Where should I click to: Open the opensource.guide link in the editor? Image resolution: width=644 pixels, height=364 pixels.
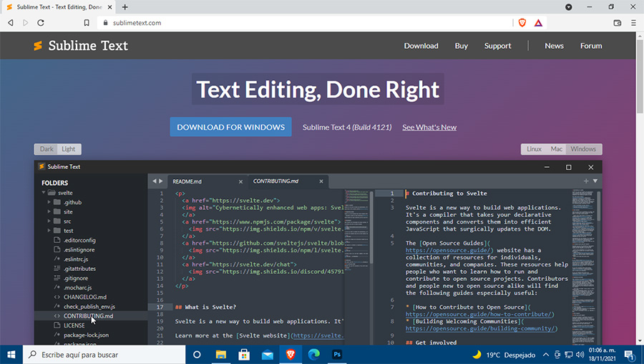click(x=449, y=250)
